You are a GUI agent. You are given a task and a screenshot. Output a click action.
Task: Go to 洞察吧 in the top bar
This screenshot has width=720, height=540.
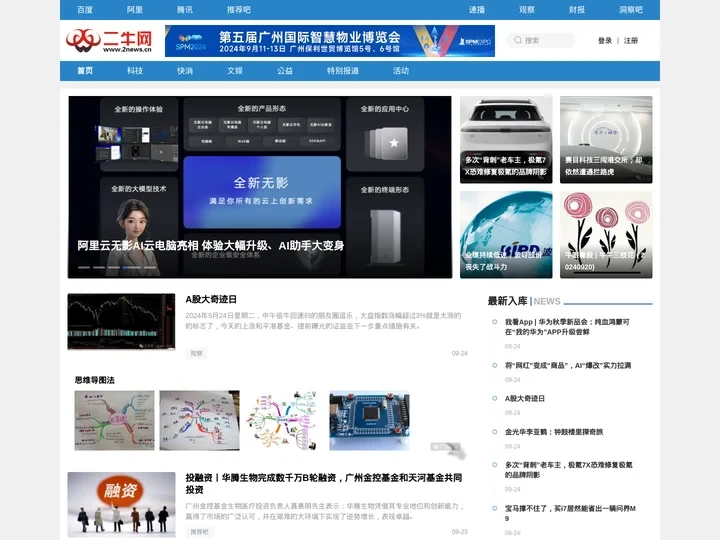pyautogui.click(x=631, y=10)
